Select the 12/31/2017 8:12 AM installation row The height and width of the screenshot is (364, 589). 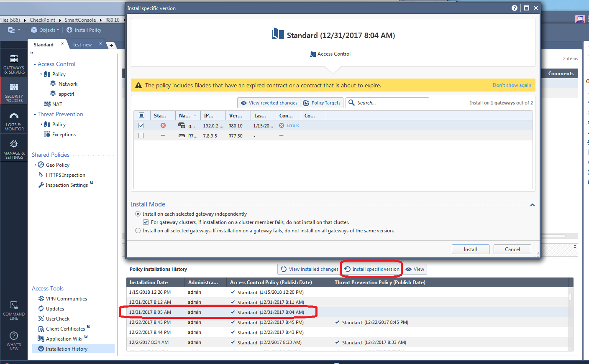(347, 302)
